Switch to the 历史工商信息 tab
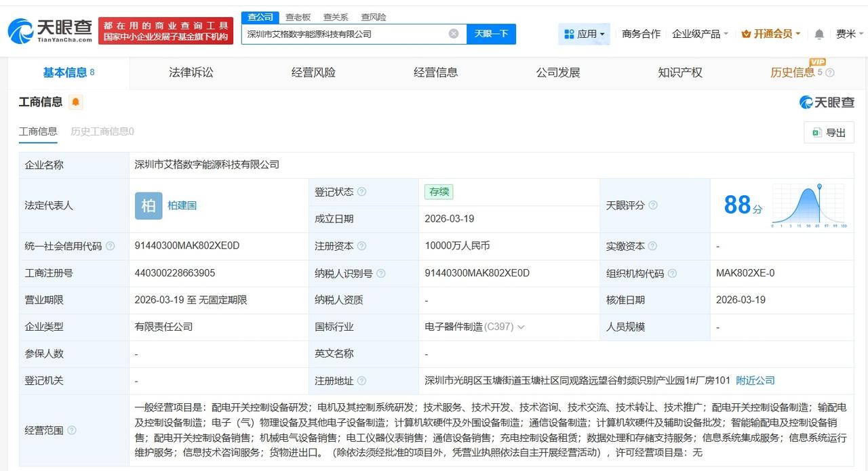The height and width of the screenshot is (471, 868). point(102,131)
